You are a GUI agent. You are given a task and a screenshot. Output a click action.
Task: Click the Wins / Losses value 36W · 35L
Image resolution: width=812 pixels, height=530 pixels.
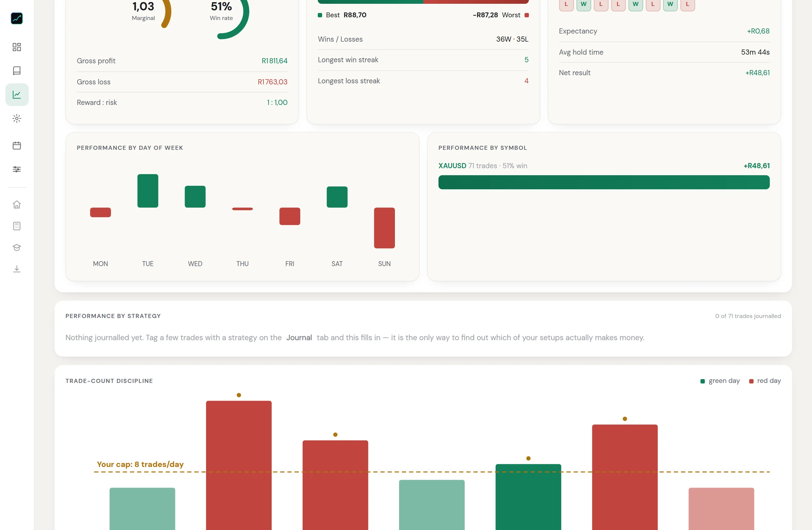512,39
